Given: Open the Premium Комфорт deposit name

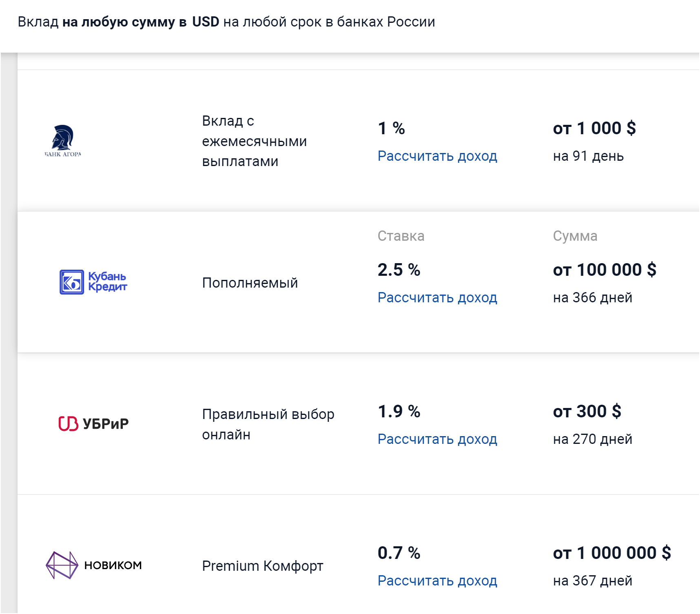Looking at the screenshot, I should 263,566.
